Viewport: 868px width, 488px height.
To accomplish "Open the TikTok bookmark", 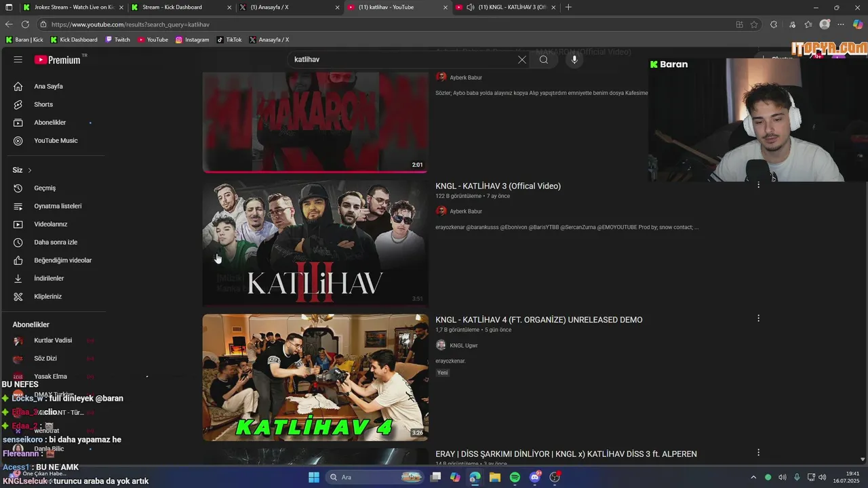I will coord(229,39).
